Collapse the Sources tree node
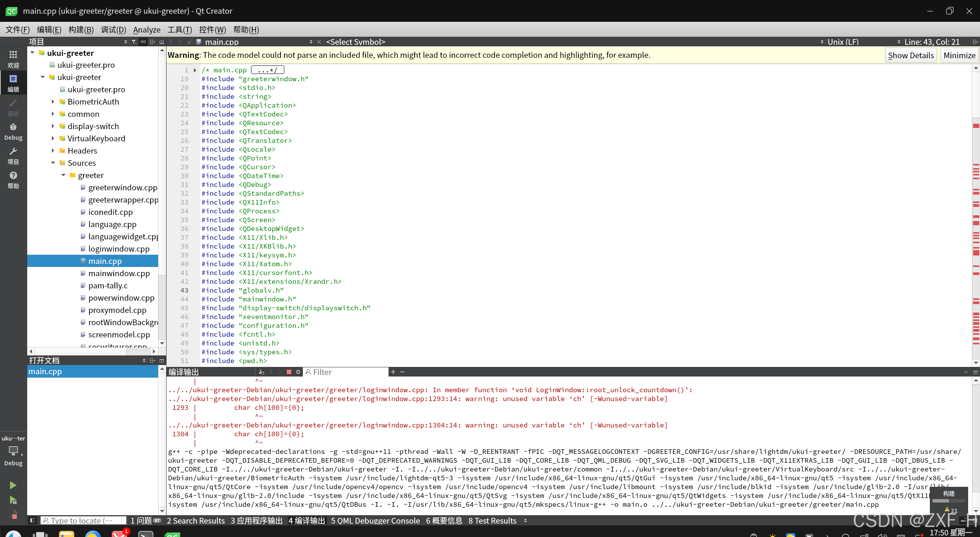The image size is (980, 537). coord(53,163)
